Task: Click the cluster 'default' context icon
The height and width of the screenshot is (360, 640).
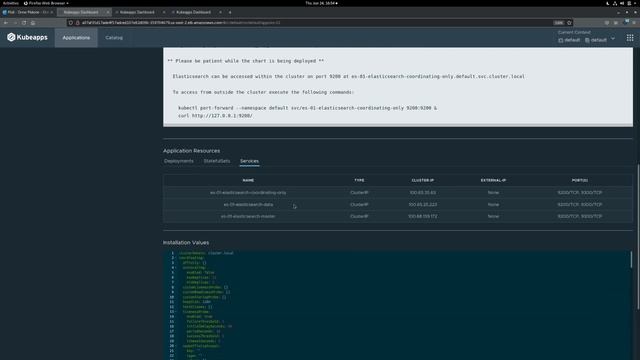Action: tap(561, 40)
